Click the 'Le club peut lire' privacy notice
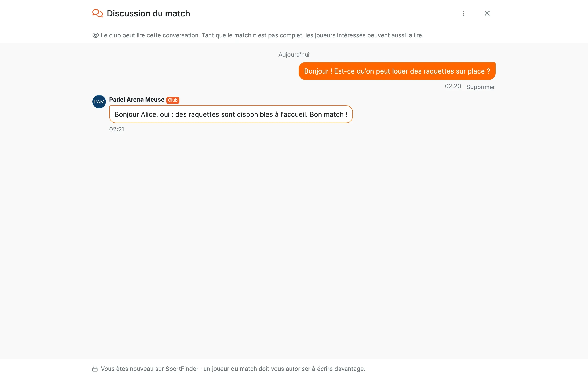Image resolution: width=588 pixels, height=378 pixels. tap(262, 35)
